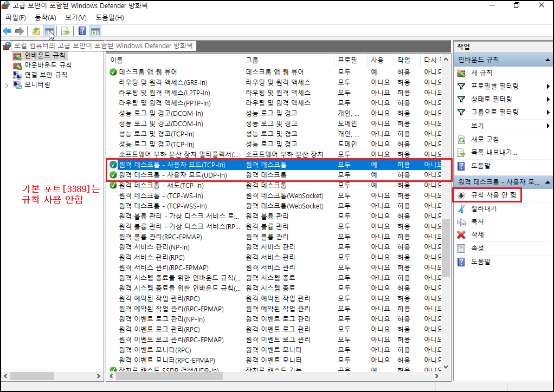
Task: Click the 새 규칙 firewall icon
Action: (461, 73)
